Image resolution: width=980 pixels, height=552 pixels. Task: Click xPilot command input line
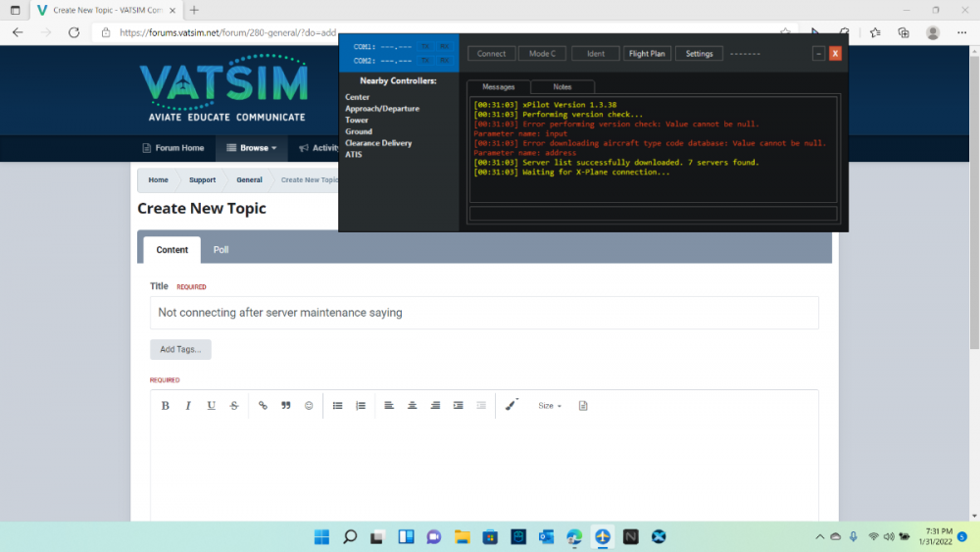[x=653, y=214]
